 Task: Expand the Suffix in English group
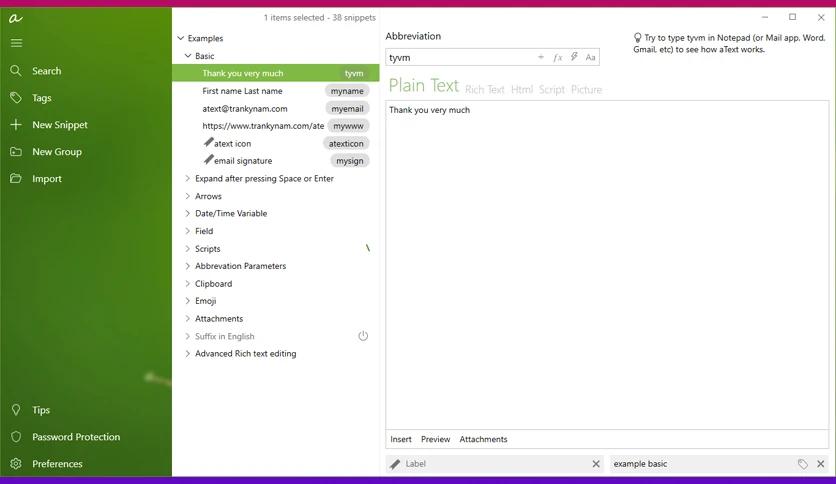pyautogui.click(x=188, y=336)
